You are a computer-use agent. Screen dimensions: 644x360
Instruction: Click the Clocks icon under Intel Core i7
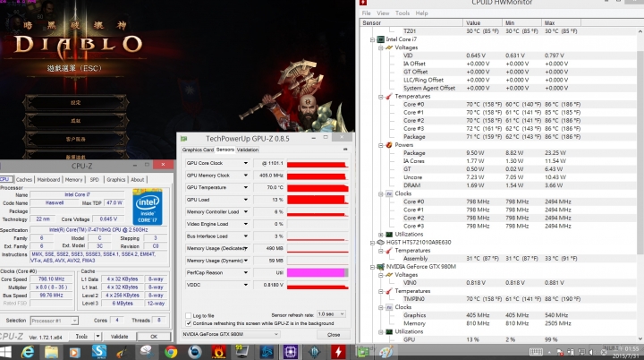389,193
